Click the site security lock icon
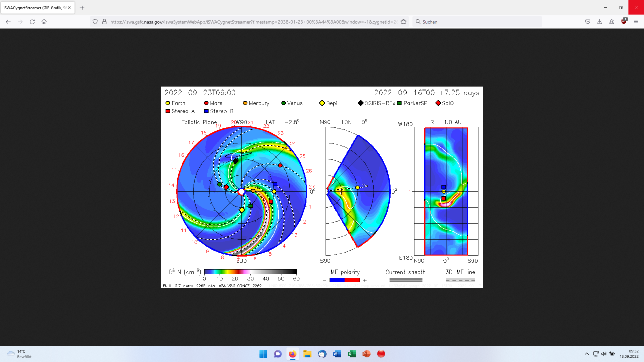The image size is (644, 362). click(104, 22)
